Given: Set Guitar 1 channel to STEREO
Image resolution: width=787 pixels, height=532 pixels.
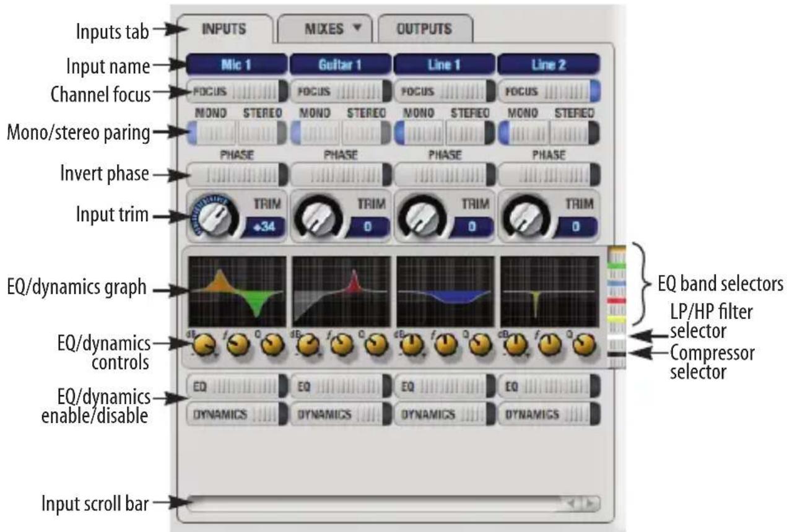Looking at the screenshot, I should point(367,133).
